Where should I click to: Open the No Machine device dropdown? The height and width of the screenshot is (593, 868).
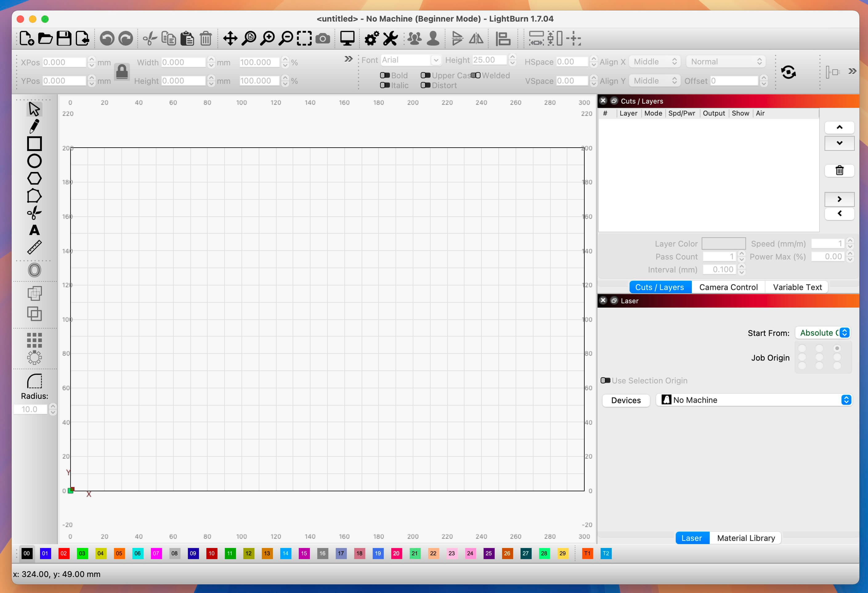pyautogui.click(x=846, y=399)
